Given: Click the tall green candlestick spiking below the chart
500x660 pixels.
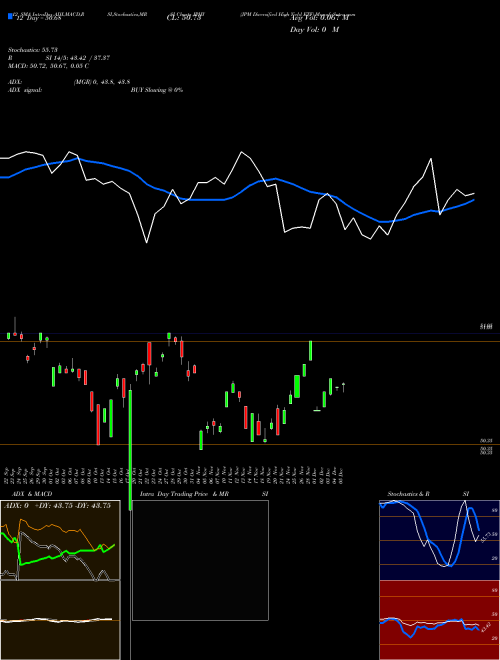Looking at the screenshot, I should (130, 450).
